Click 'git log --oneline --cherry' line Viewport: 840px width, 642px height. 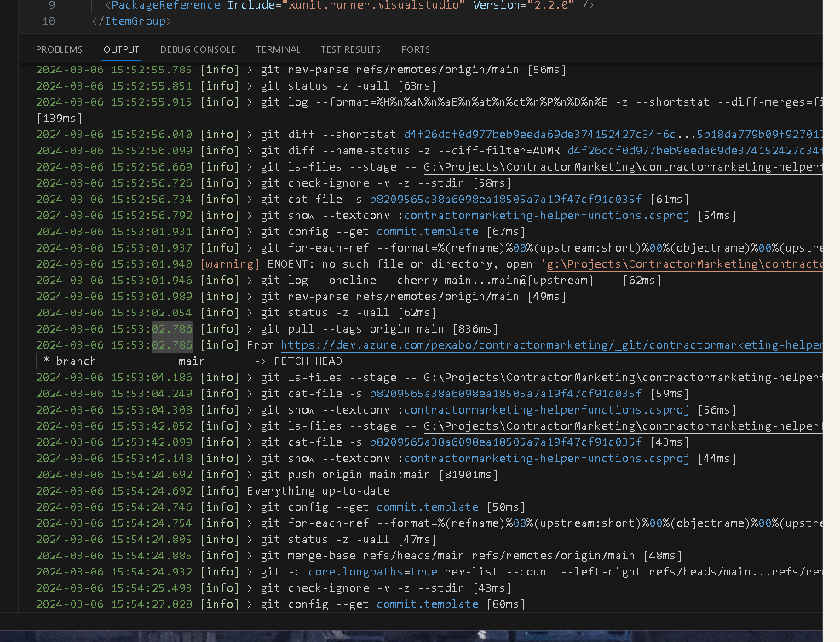click(348, 280)
